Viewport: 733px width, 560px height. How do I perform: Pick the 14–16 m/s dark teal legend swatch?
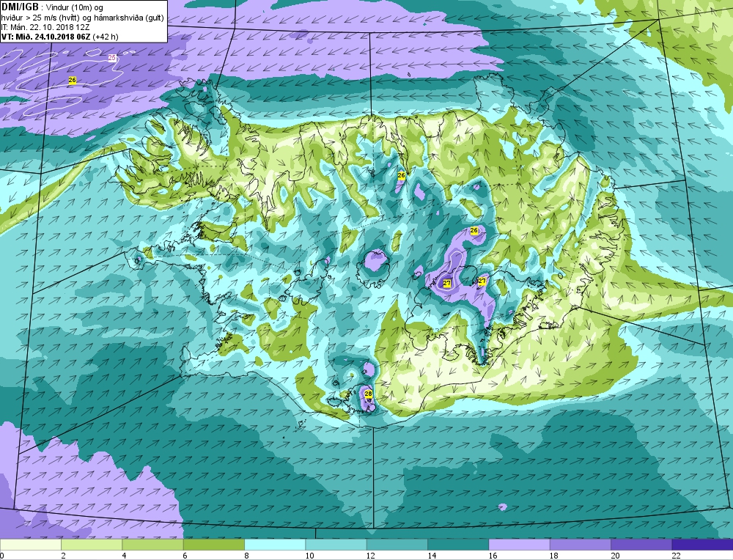tap(458, 545)
